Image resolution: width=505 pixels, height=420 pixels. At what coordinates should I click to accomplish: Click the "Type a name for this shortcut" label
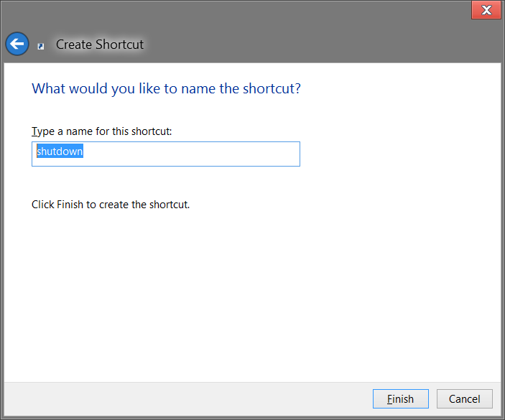[x=102, y=131]
